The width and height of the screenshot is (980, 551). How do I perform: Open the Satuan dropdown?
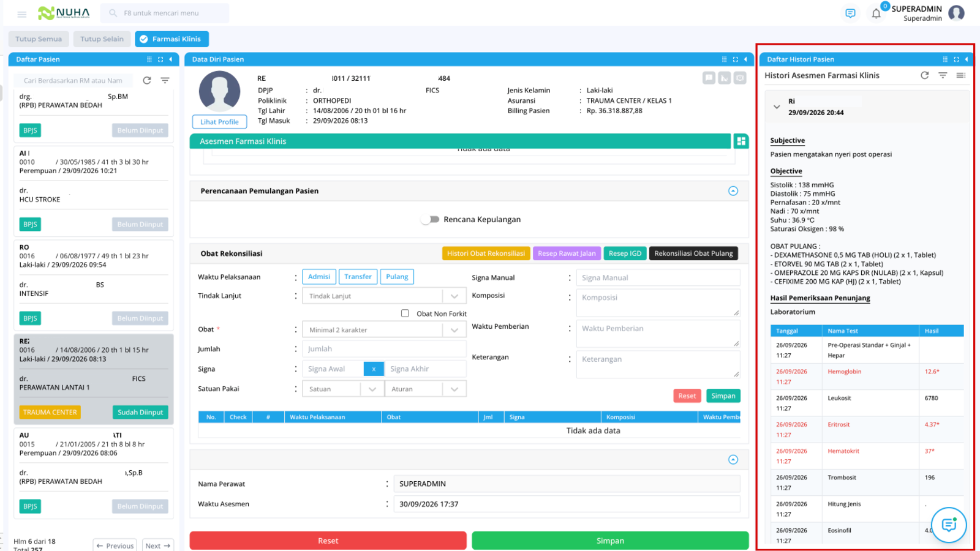tap(343, 389)
